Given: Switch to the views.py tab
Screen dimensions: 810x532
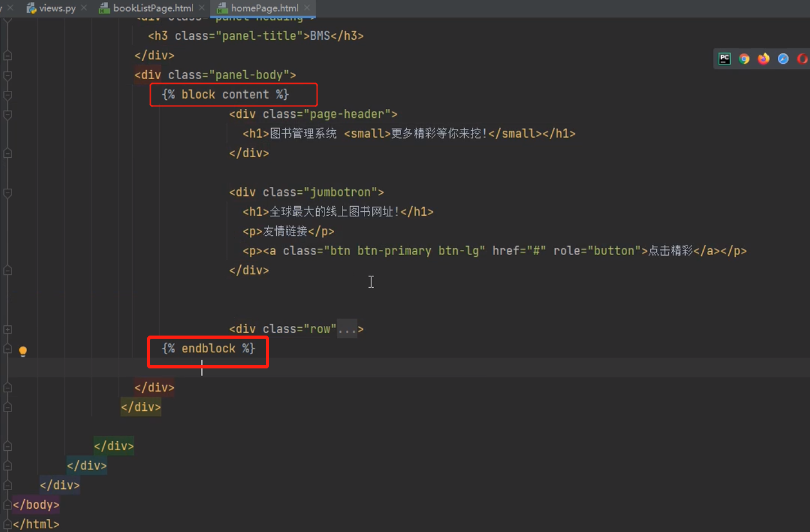Looking at the screenshot, I should click(x=57, y=8).
